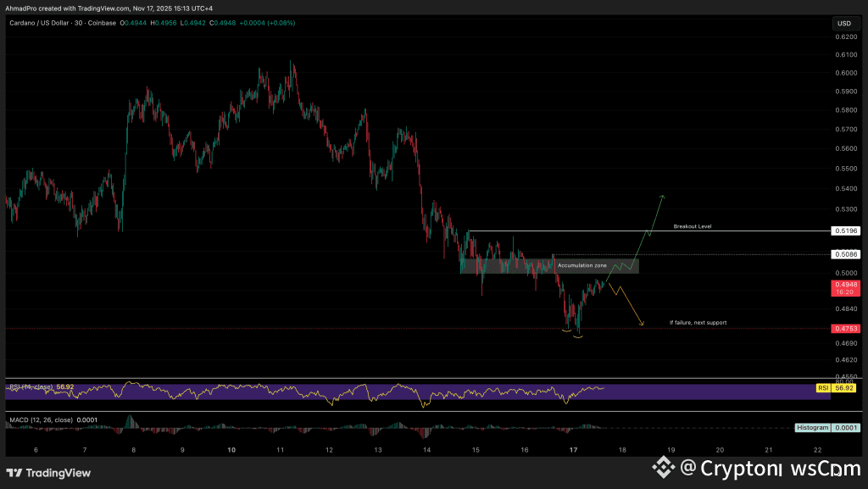This screenshot has height=489, width=868.
Task: Click the Histogram label badge
Action: point(812,428)
